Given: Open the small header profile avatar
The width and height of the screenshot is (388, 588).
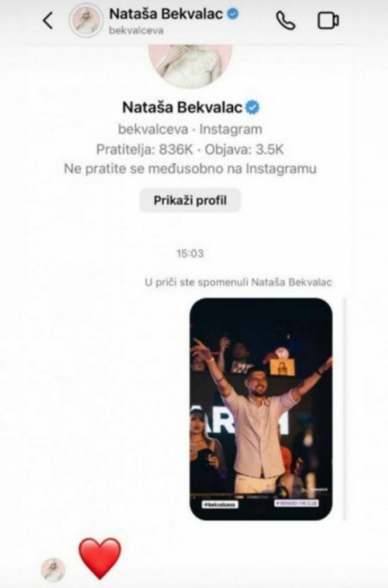Looking at the screenshot, I should tap(86, 21).
